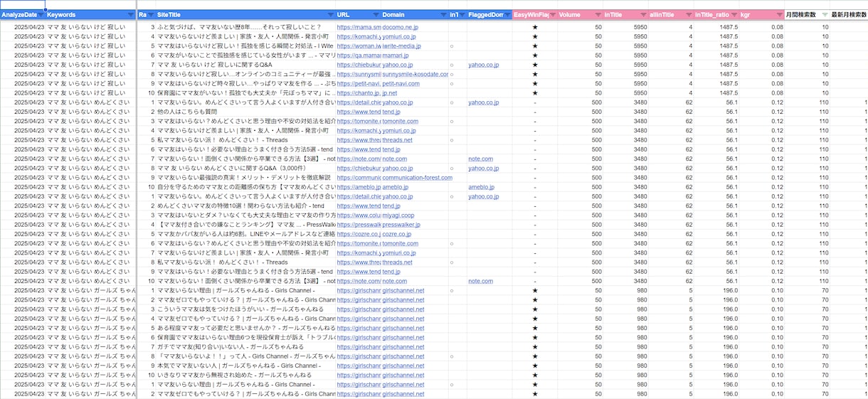Open the communication-forest.com domain link
This screenshot has height=399, width=868.
coord(417,178)
